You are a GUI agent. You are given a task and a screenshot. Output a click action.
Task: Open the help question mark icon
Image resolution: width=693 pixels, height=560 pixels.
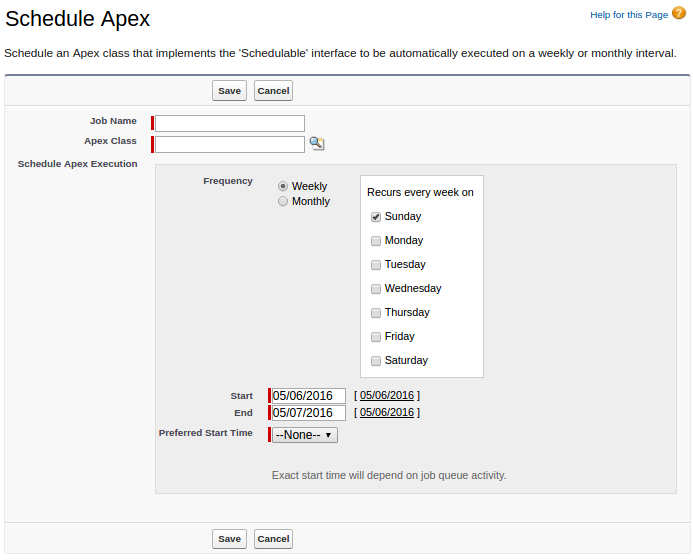679,14
